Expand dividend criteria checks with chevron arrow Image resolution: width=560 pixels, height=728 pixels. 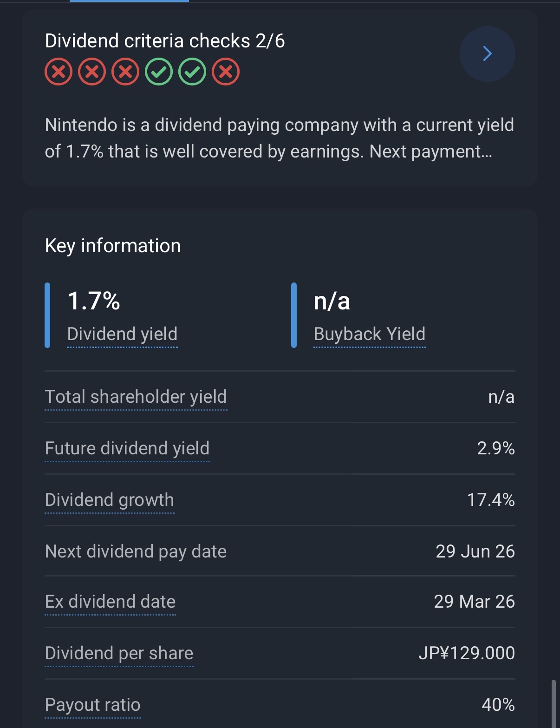coord(487,54)
